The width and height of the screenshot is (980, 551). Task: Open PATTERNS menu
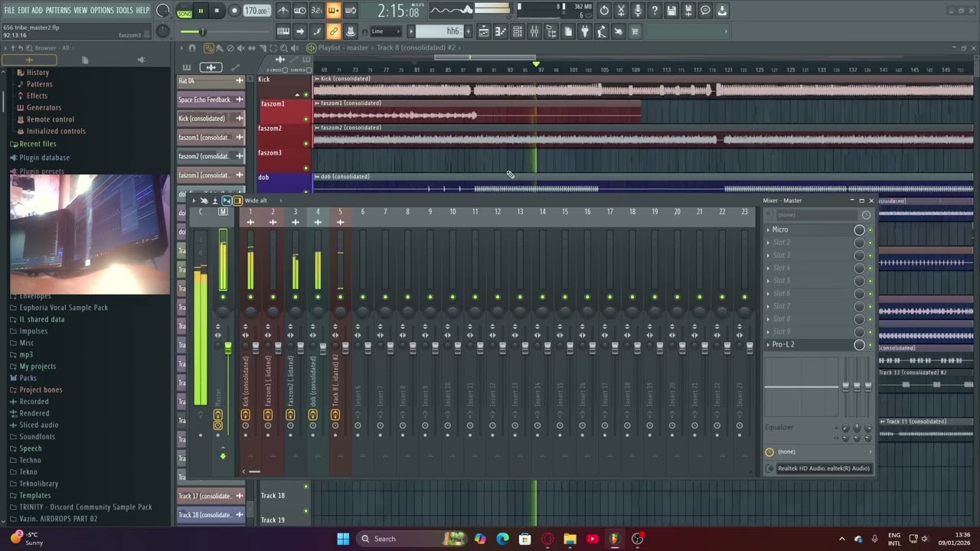(x=58, y=11)
